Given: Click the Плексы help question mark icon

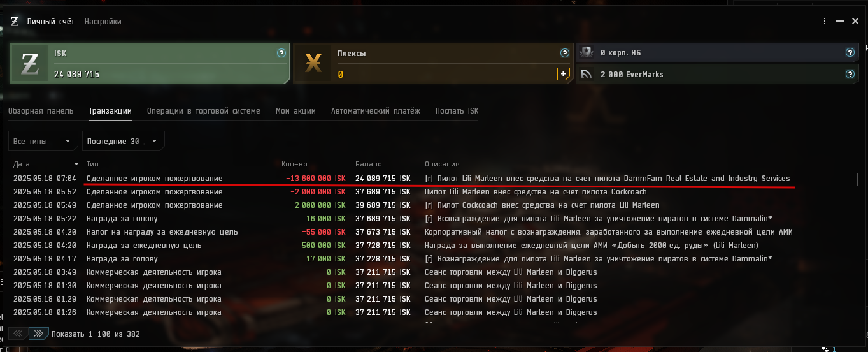Looking at the screenshot, I should 564,53.
